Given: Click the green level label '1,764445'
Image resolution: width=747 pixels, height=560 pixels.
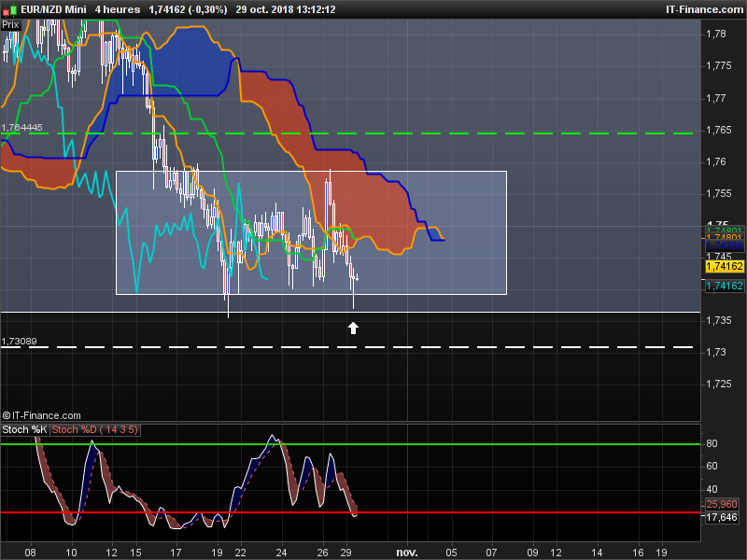Looking at the screenshot, I should click(x=21, y=128).
